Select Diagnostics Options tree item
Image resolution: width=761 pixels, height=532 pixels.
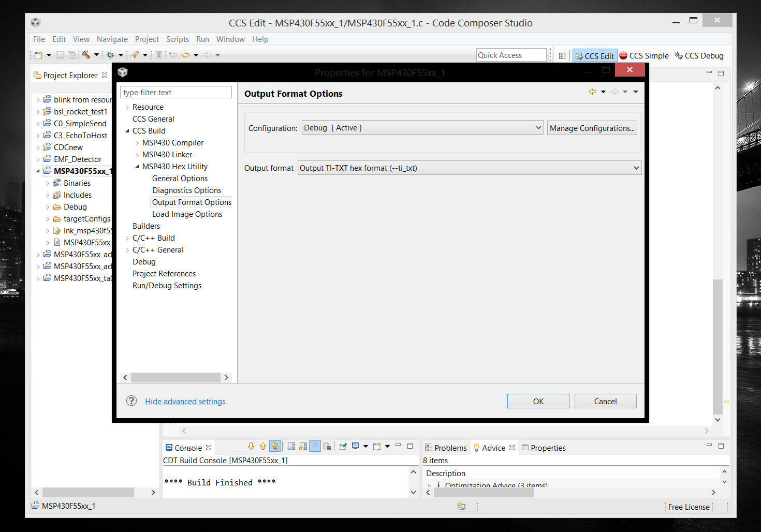[186, 190]
